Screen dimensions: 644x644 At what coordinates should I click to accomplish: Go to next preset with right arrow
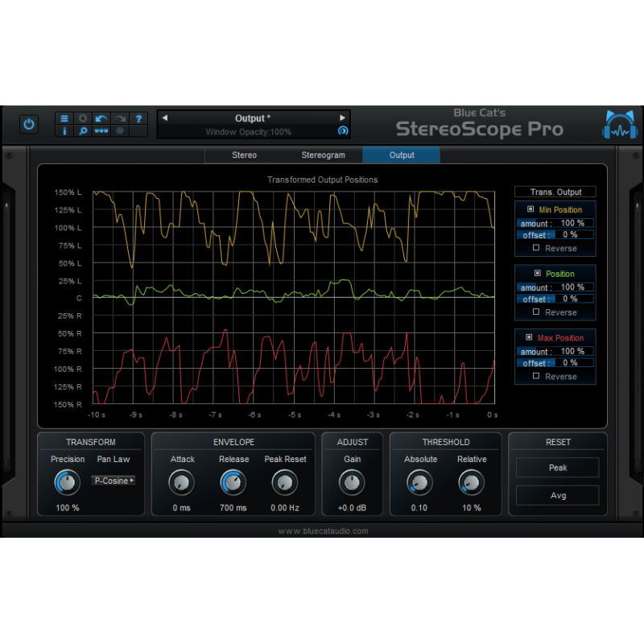(x=343, y=118)
